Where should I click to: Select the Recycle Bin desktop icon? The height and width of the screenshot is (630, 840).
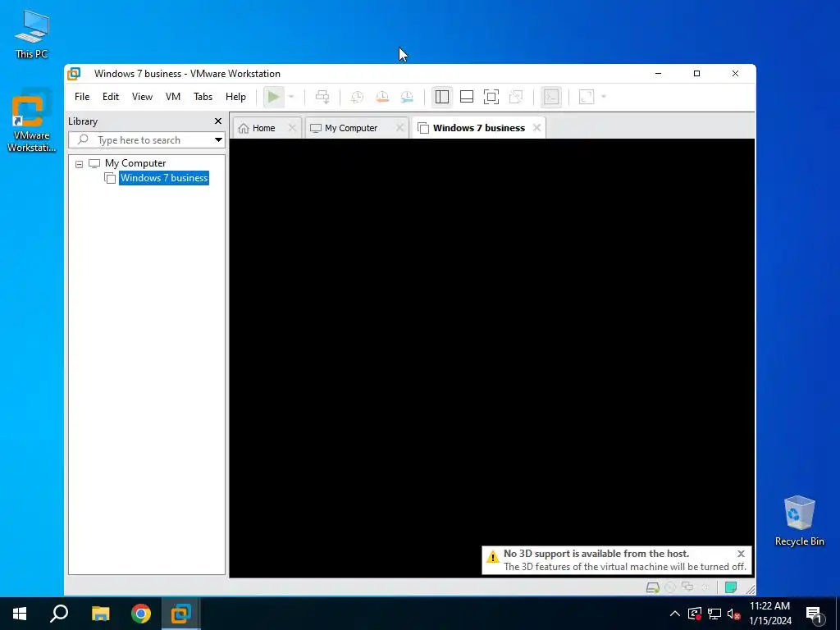799,521
